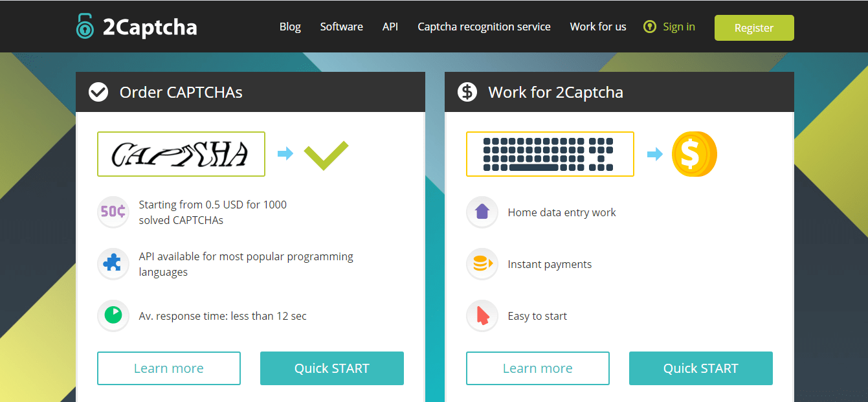Viewport: 868px width, 402px height.
Task: Click Learn more under Work for 2Captcha
Action: 538,368
